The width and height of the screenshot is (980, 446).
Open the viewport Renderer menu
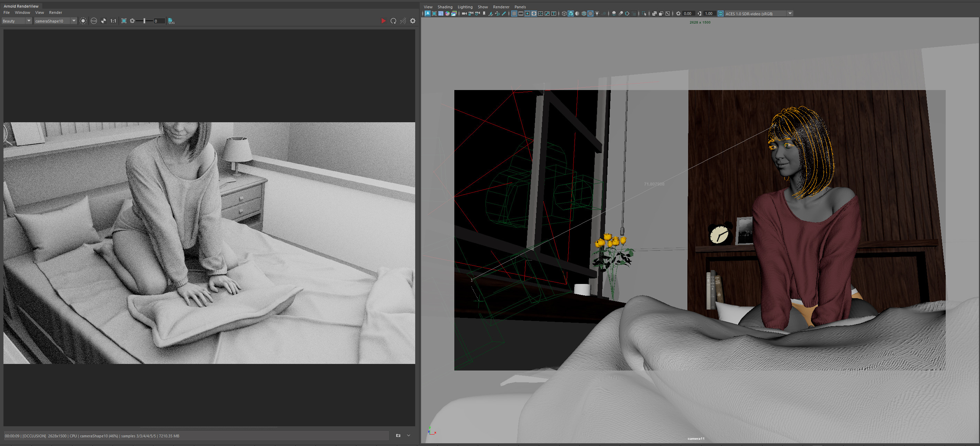pyautogui.click(x=501, y=7)
